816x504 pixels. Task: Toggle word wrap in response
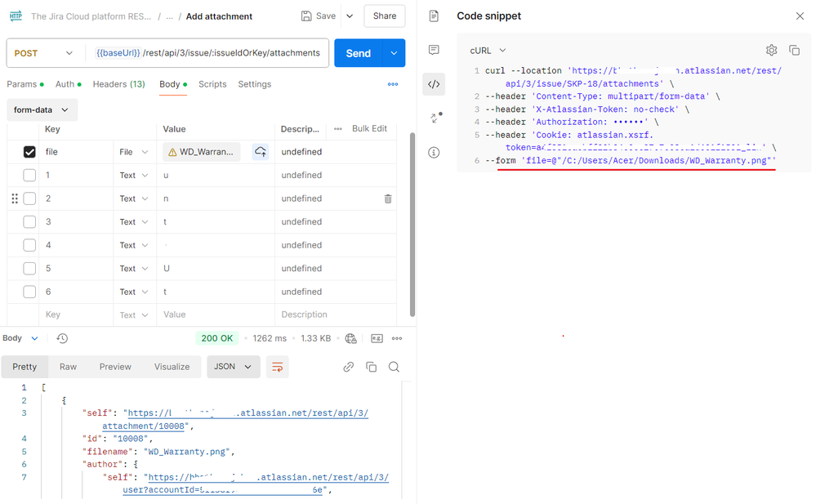278,367
